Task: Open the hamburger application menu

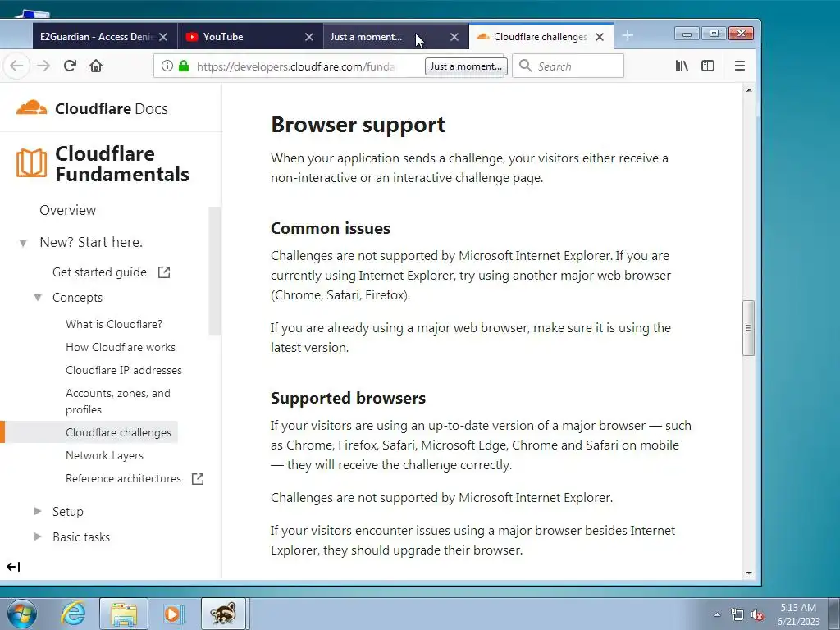Action: [x=740, y=66]
